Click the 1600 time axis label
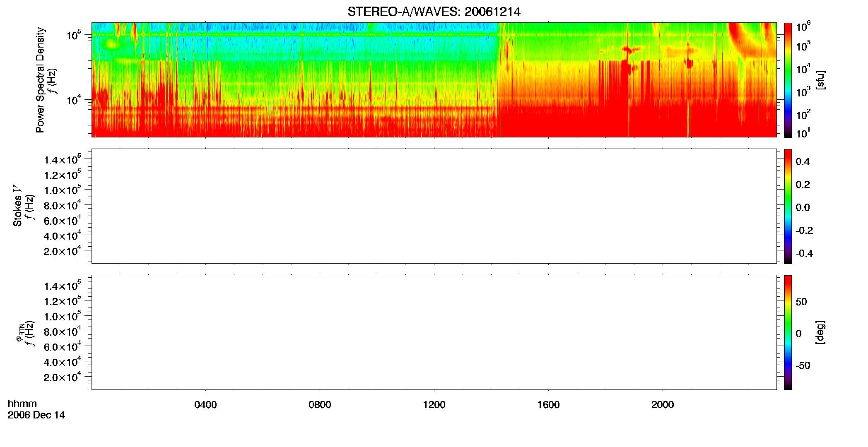This screenshot has width=868, height=447. (548, 405)
